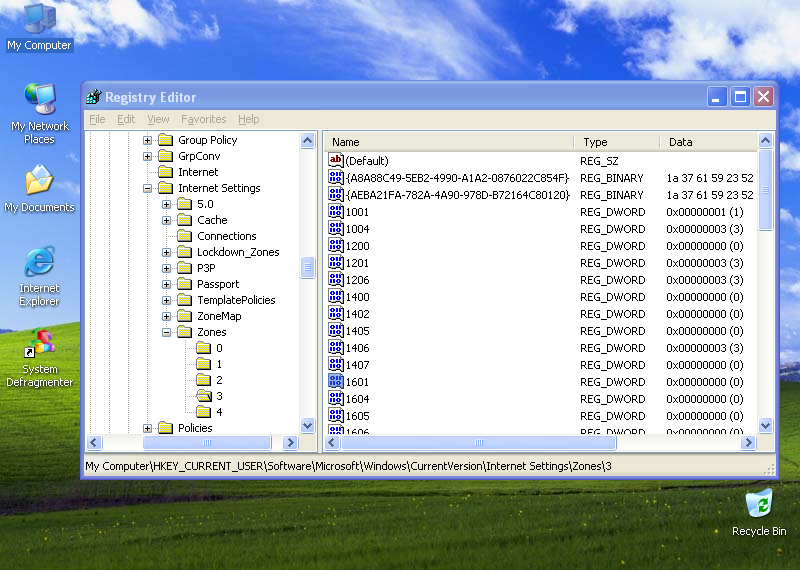Select the icon of value 1604
The width and height of the screenshot is (800, 570).
335,399
